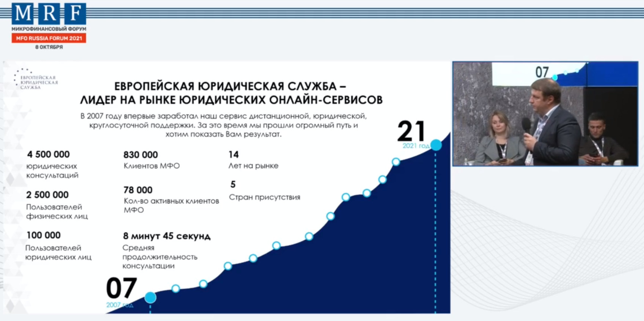
Task: Click the "Стран присутствия" label
Action: tap(265, 197)
